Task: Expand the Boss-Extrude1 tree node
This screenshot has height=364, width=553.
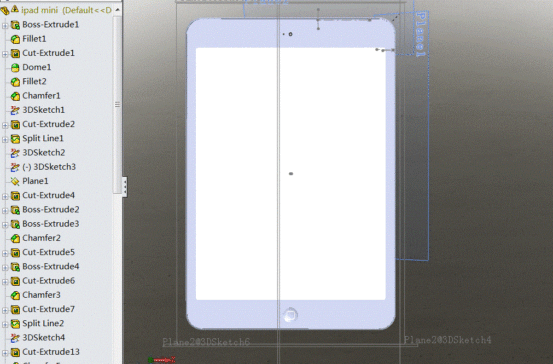Action: point(5,25)
